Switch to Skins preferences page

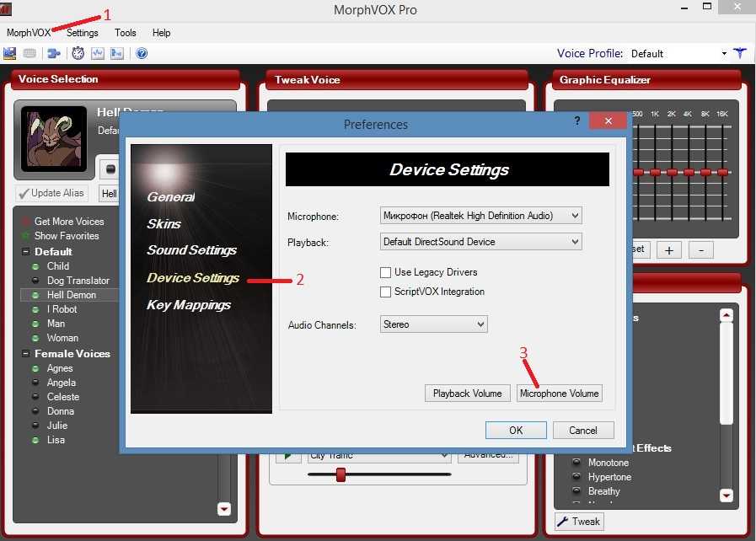[164, 223]
